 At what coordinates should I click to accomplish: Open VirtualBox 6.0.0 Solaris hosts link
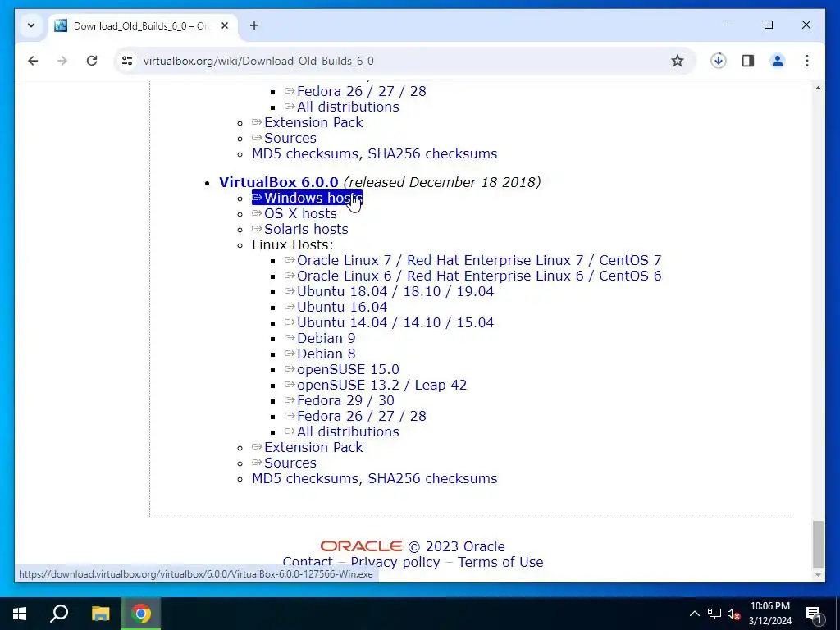click(x=300, y=229)
